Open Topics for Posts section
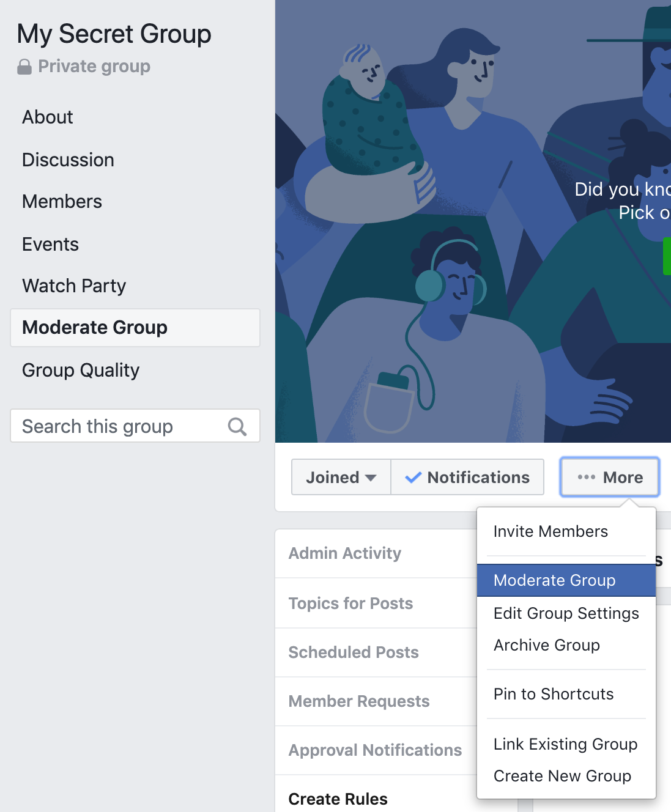The width and height of the screenshot is (671, 812). (350, 603)
